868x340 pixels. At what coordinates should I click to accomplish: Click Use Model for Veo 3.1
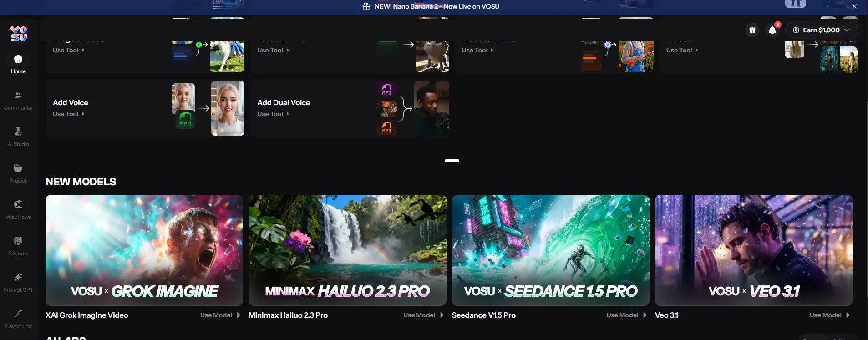click(x=830, y=315)
